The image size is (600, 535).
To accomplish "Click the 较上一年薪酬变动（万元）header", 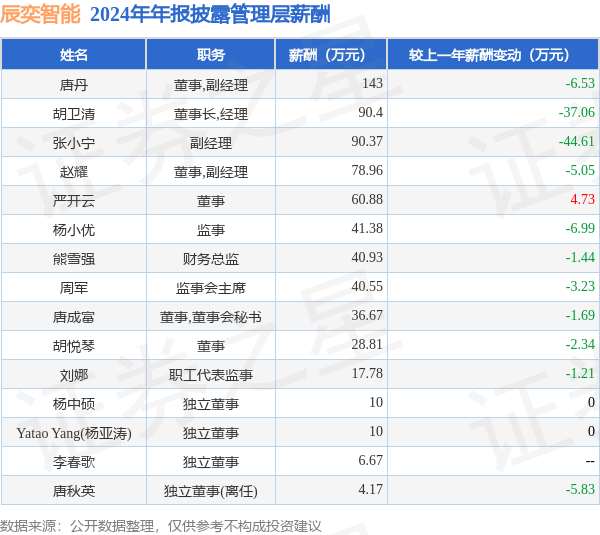I will point(493,55).
